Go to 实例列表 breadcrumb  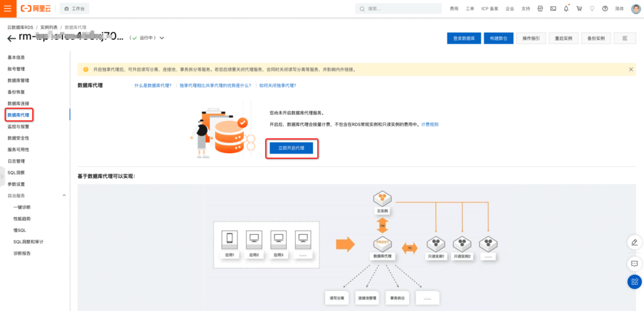pyautogui.click(x=49, y=27)
